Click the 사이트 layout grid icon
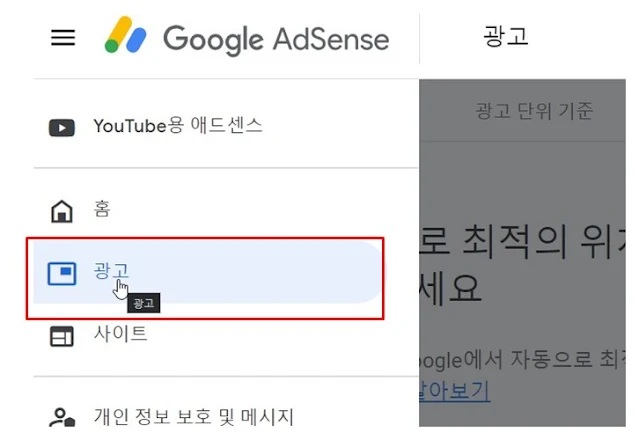This screenshot has width=639, height=440. [x=62, y=337]
